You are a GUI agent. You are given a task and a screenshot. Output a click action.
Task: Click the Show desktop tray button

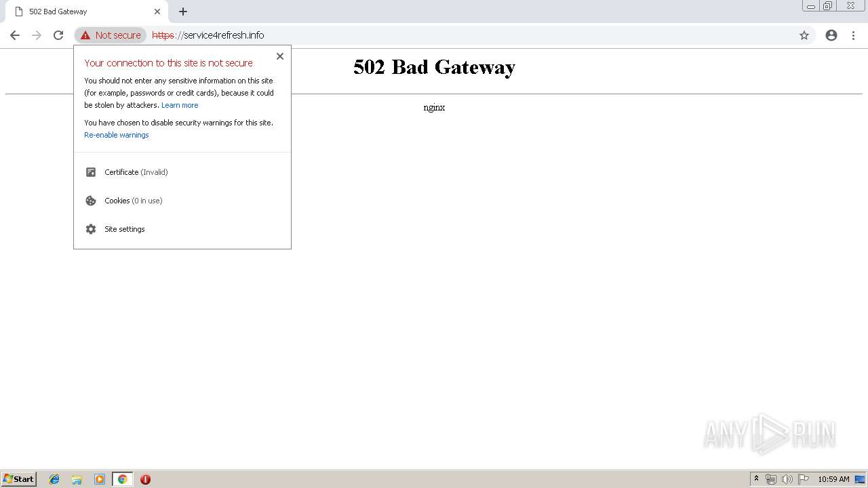(861, 479)
